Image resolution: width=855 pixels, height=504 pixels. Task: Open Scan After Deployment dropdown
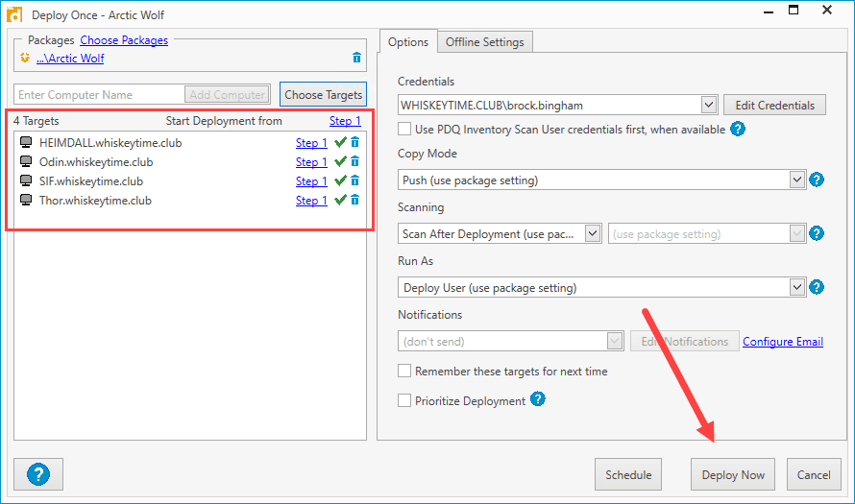[x=500, y=233]
